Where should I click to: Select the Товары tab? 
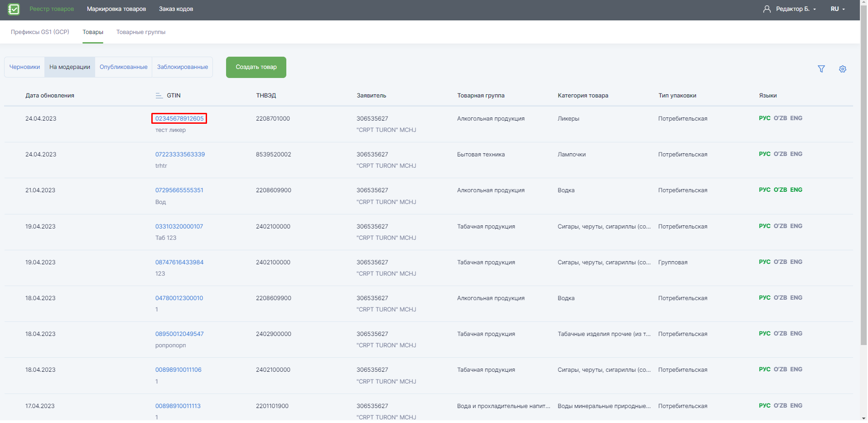point(93,32)
